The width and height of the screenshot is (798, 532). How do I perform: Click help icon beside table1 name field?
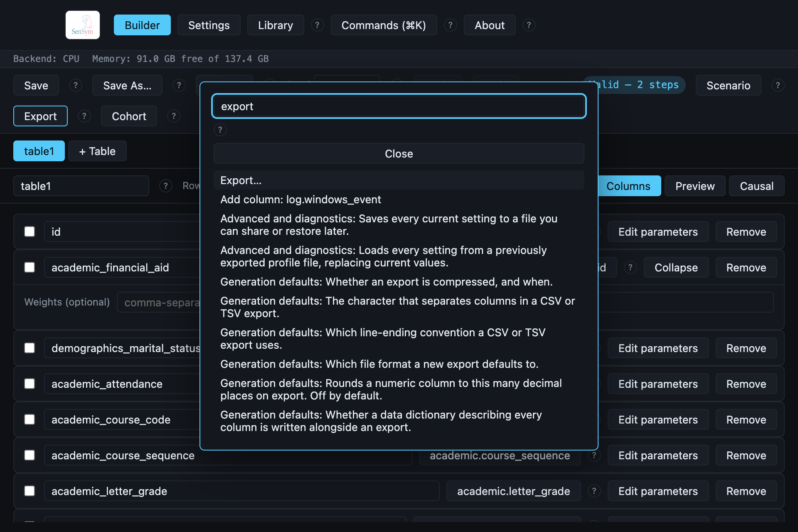click(x=165, y=186)
